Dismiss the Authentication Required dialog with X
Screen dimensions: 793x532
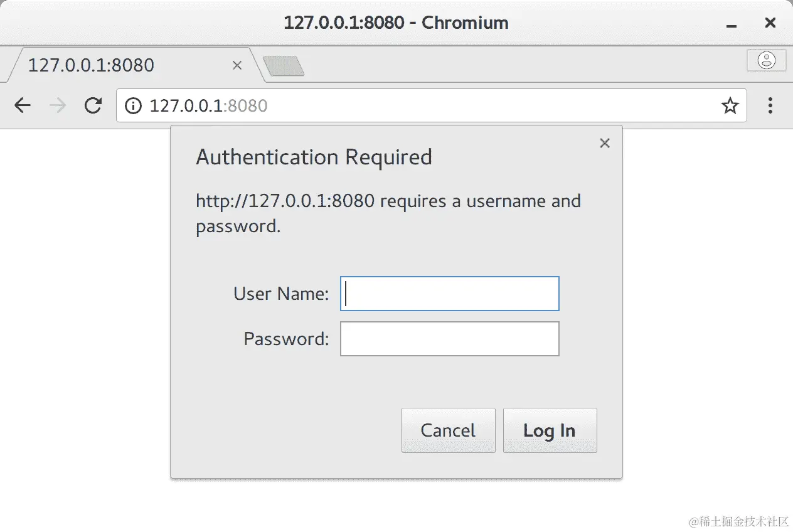(604, 143)
